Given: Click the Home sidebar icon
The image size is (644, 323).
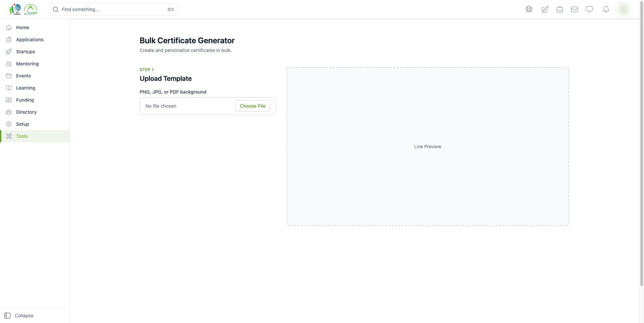Looking at the screenshot, I should (9, 27).
